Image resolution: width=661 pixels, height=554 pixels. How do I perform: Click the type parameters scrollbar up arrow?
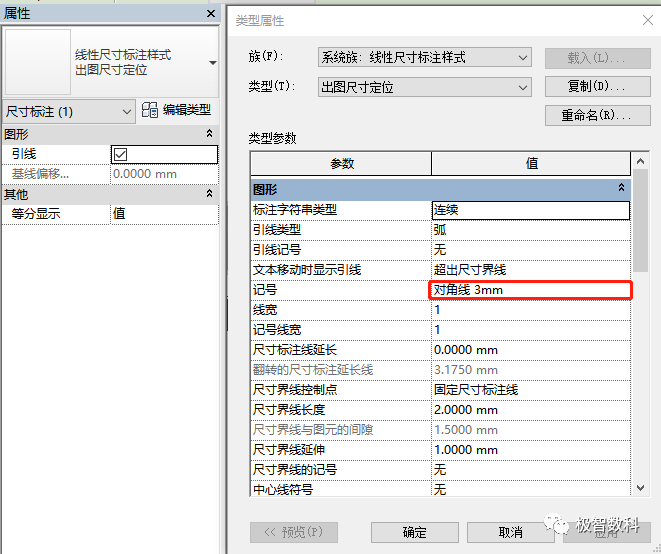point(640,161)
